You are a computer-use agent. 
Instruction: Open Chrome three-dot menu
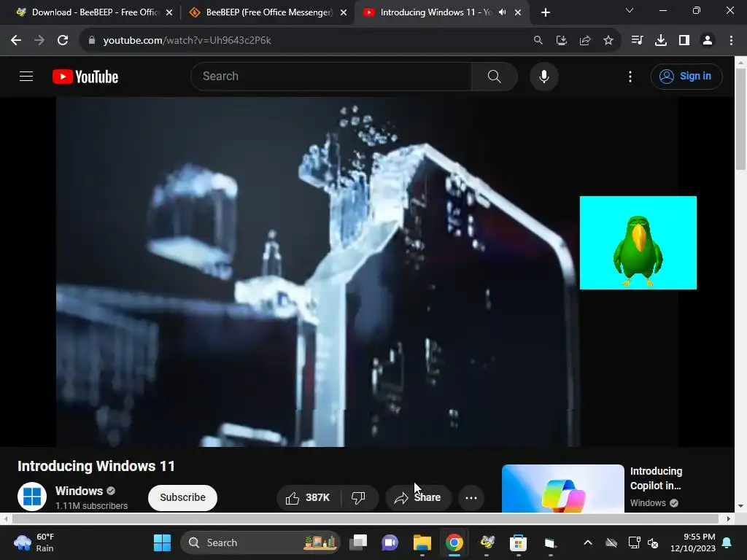click(731, 41)
